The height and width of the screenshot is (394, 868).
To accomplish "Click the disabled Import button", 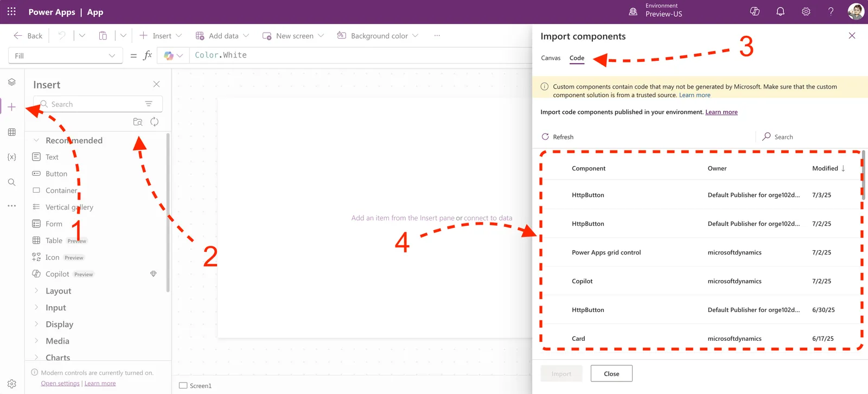I will click(561, 373).
